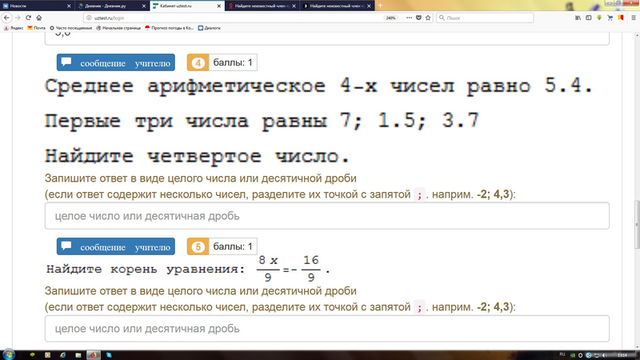Click the text 'Найдите четвертое число.'
This screenshot has width=640, height=360.
click(198, 156)
